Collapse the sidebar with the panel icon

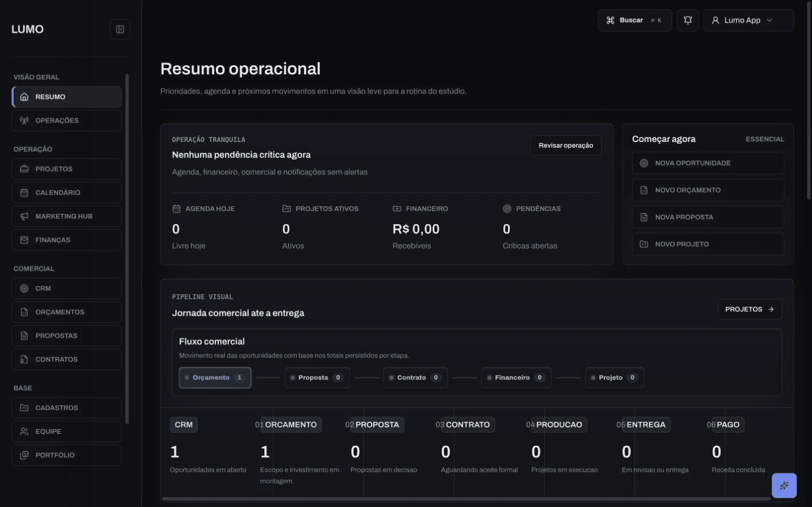(x=120, y=30)
